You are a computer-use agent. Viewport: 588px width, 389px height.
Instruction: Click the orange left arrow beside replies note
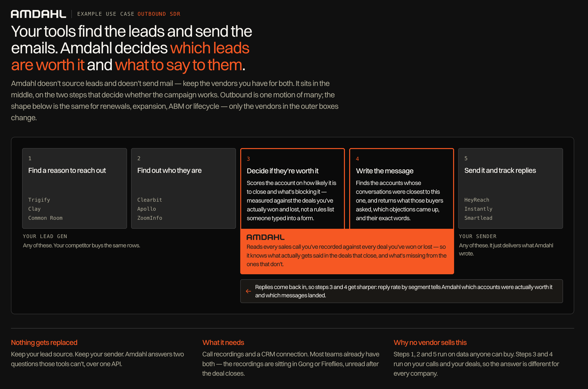tap(248, 291)
